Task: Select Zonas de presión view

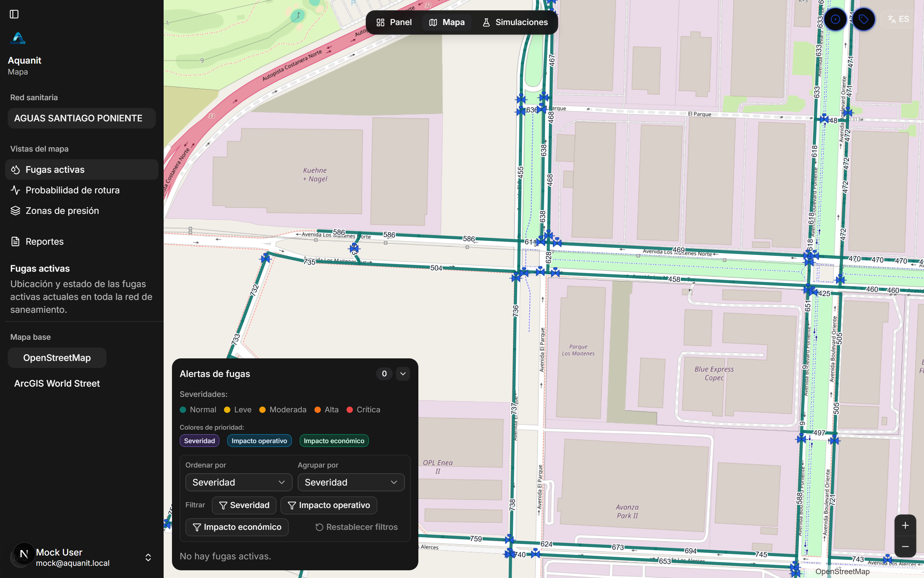Action: point(82,211)
